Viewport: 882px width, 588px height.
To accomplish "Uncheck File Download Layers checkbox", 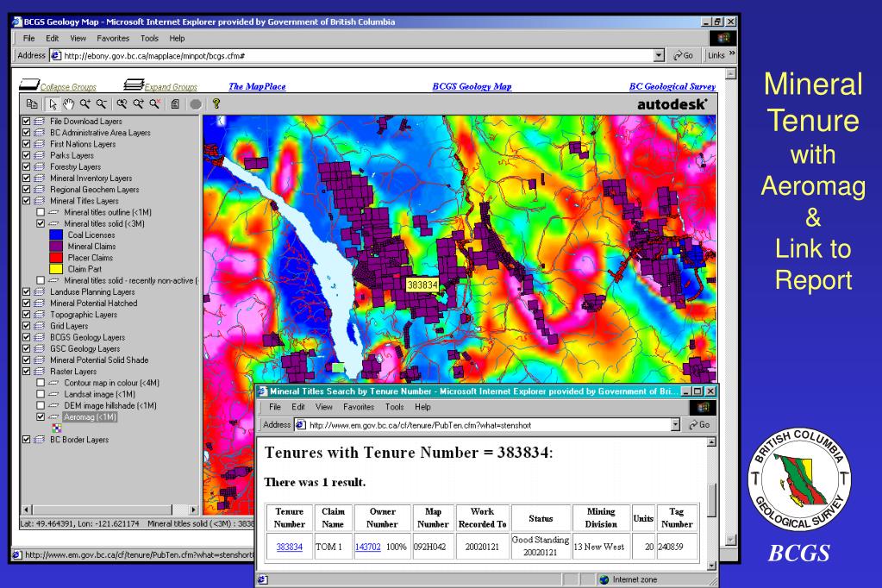I will [26, 121].
